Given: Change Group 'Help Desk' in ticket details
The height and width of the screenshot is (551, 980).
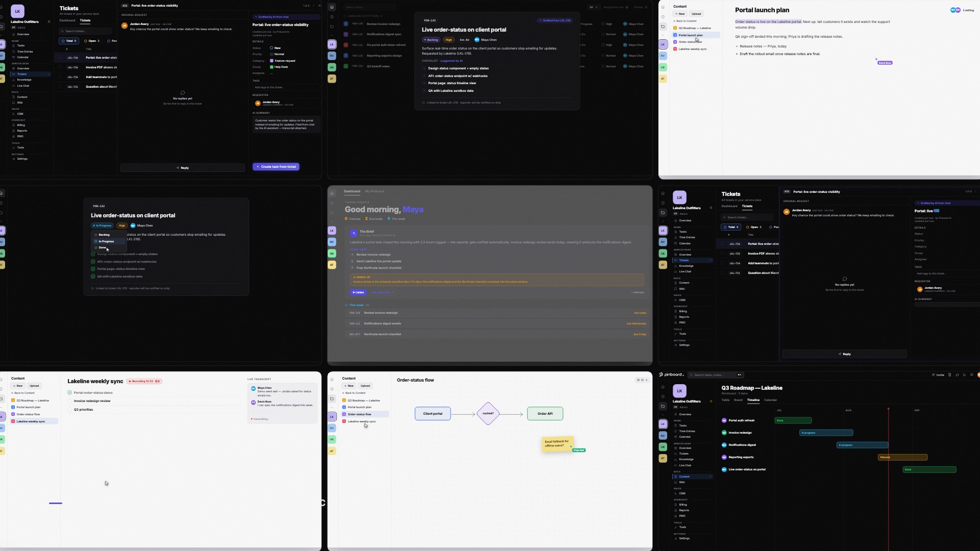Looking at the screenshot, I should point(279,67).
